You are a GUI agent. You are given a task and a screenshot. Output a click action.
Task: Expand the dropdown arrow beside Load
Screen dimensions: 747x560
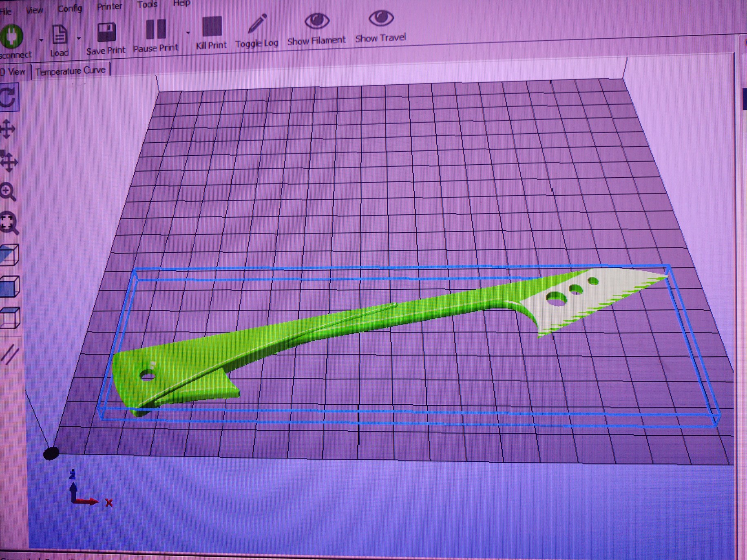coord(78,38)
